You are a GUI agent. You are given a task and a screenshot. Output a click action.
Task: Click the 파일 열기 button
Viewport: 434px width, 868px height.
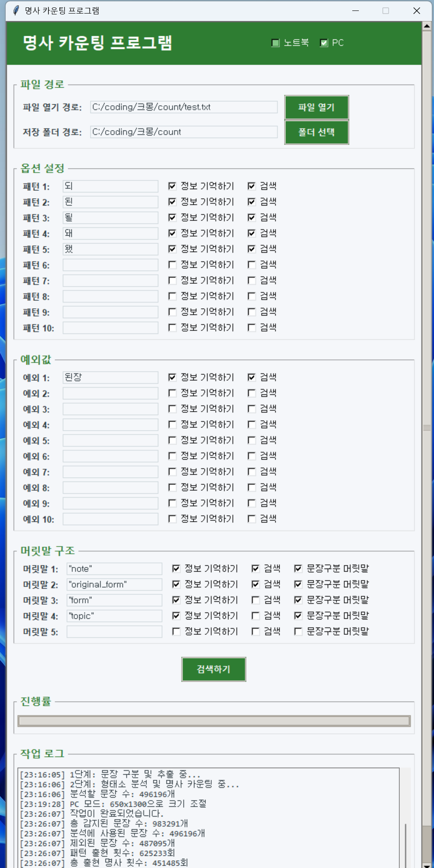tap(316, 107)
